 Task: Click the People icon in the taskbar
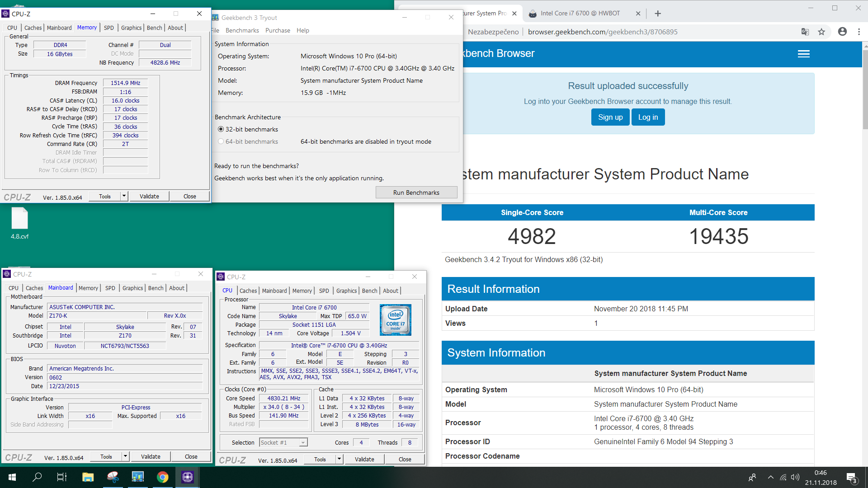tap(752, 477)
